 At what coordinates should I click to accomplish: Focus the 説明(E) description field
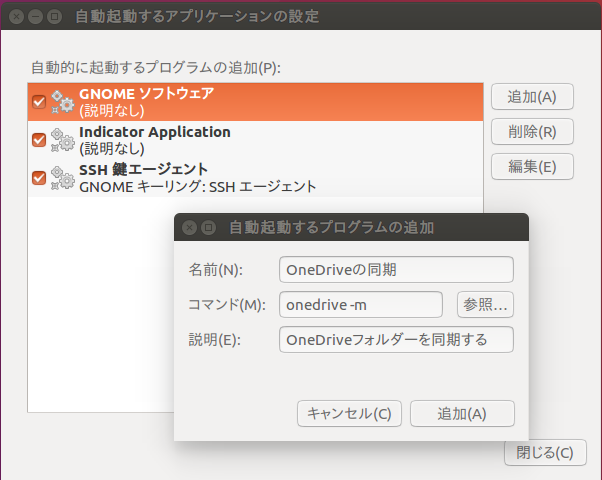click(x=396, y=339)
